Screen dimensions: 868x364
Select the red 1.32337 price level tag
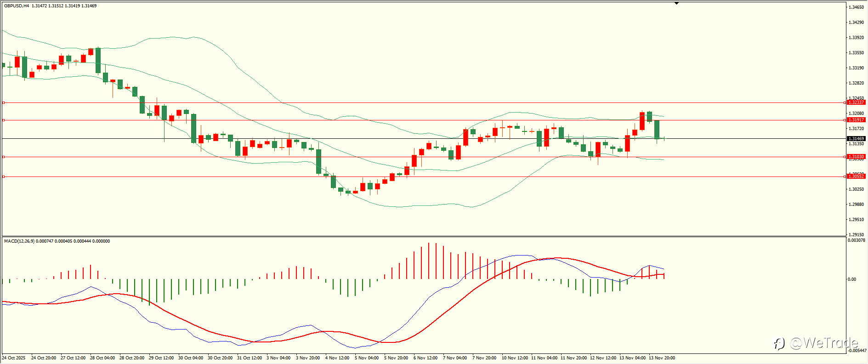click(857, 102)
